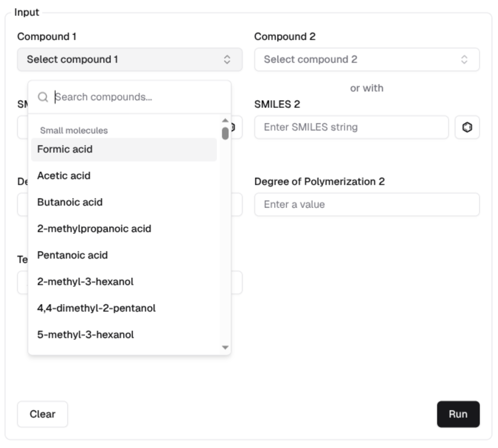498x448 pixels.
Task: Open the Select compound 2 dropdown
Action: click(366, 60)
